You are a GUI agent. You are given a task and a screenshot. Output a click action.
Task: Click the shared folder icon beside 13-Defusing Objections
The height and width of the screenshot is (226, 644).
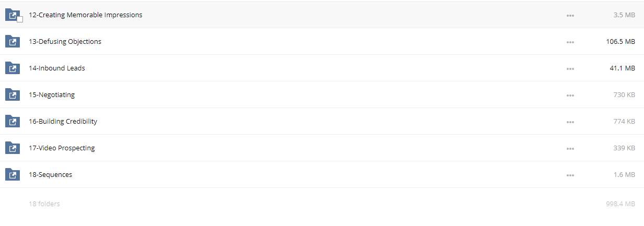13,42
